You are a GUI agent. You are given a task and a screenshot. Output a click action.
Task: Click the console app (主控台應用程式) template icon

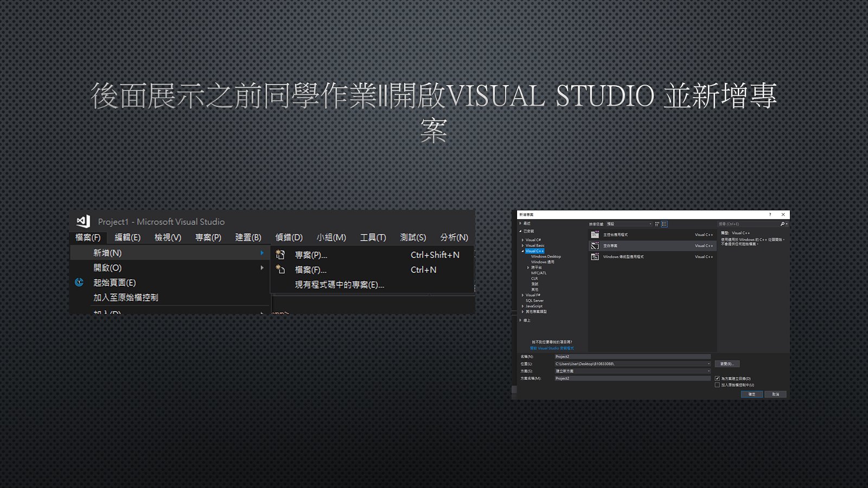[x=595, y=234]
